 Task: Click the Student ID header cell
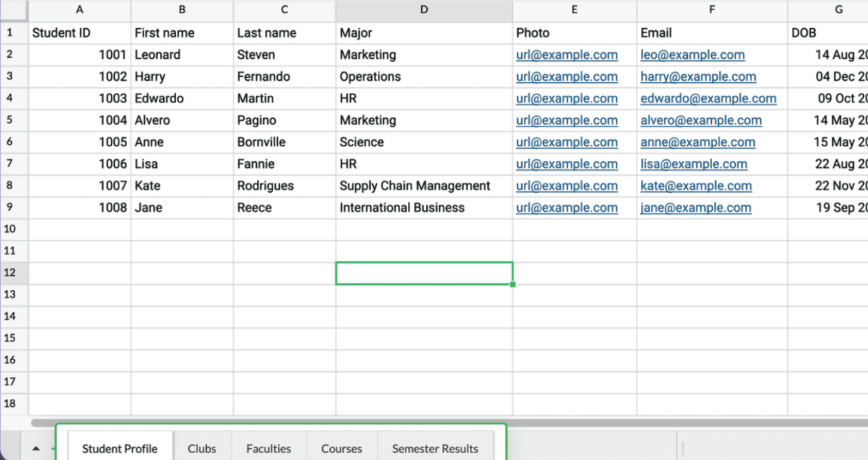coord(61,33)
